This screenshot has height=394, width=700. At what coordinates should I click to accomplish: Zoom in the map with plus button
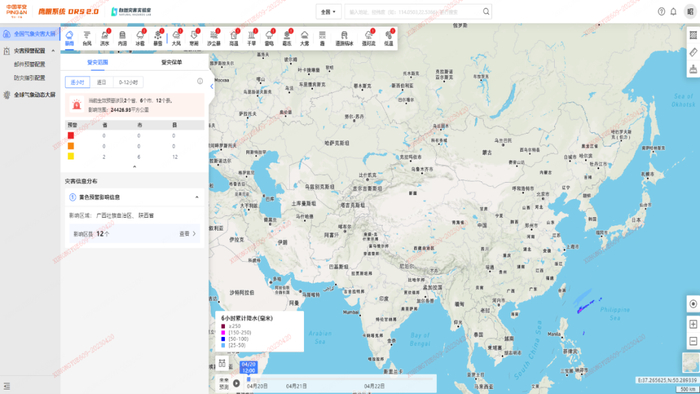click(x=693, y=324)
